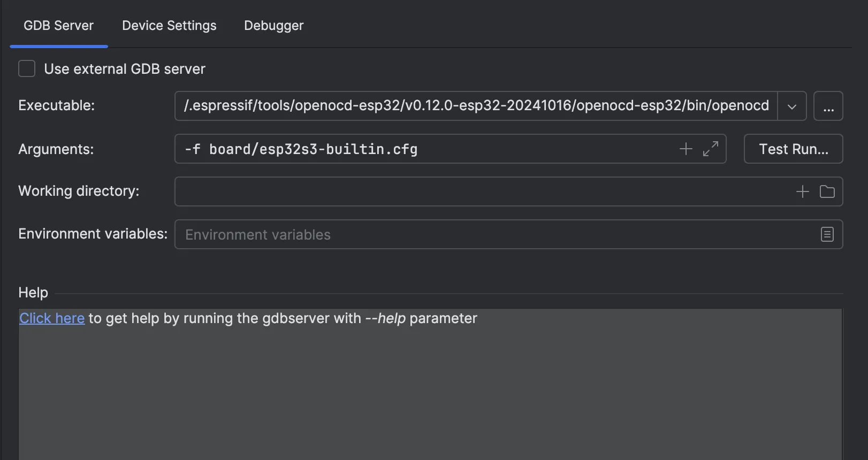Follow the 'Click here' help link

pos(52,318)
